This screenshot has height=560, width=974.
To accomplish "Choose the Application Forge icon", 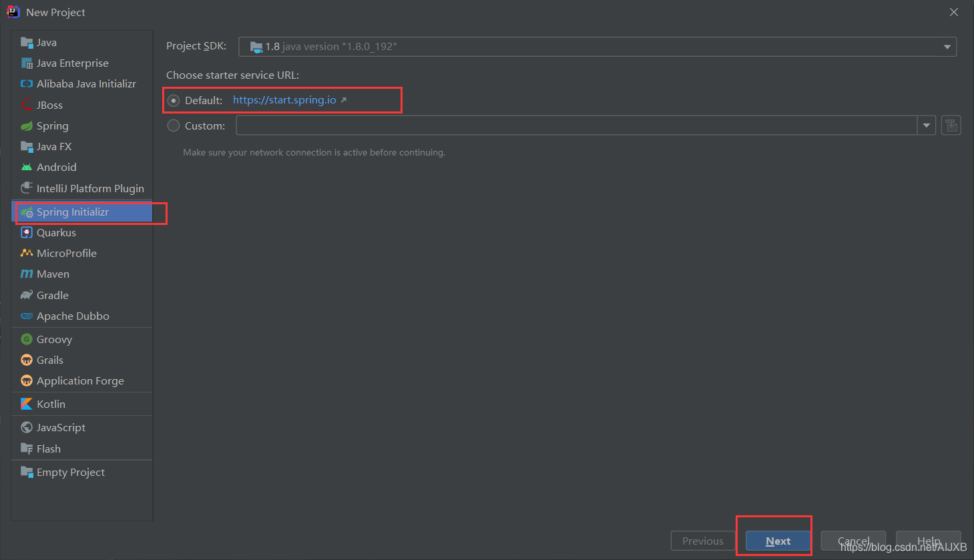I will click(27, 381).
